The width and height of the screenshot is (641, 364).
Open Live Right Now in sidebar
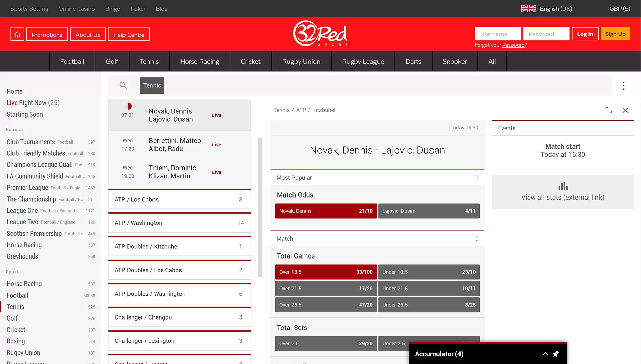tap(33, 103)
